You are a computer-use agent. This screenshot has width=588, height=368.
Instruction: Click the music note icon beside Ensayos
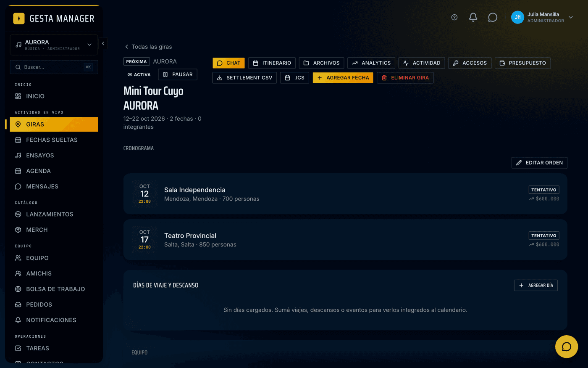18,156
